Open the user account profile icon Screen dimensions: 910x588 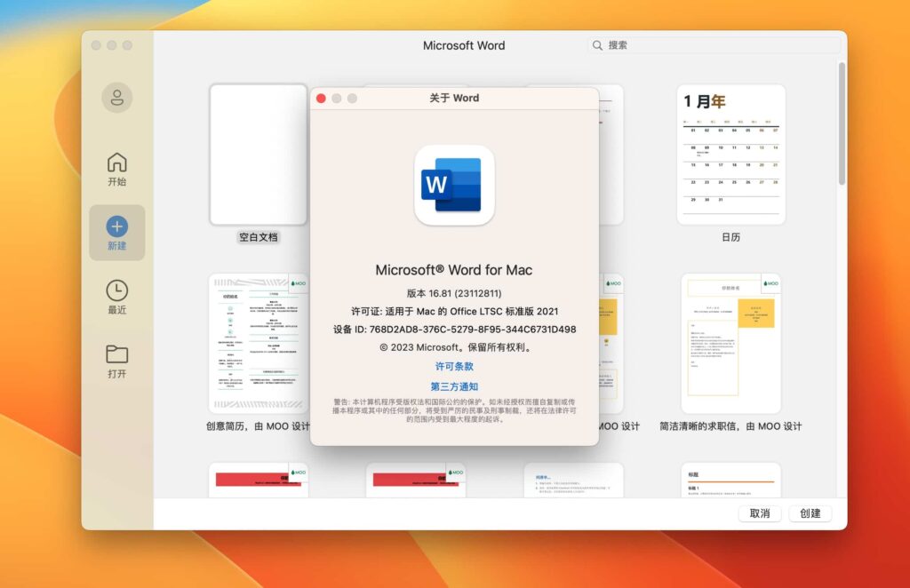pyautogui.click(x=116, y=98)
